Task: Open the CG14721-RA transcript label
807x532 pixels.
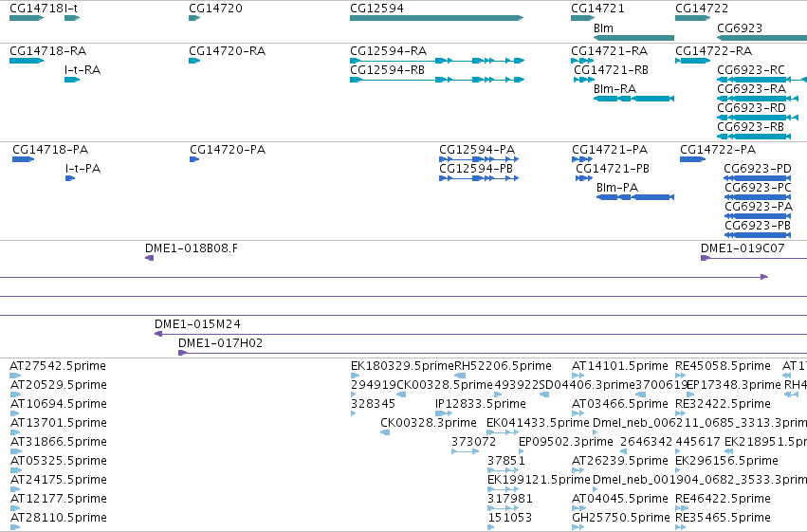Action: tap(610, 51)
